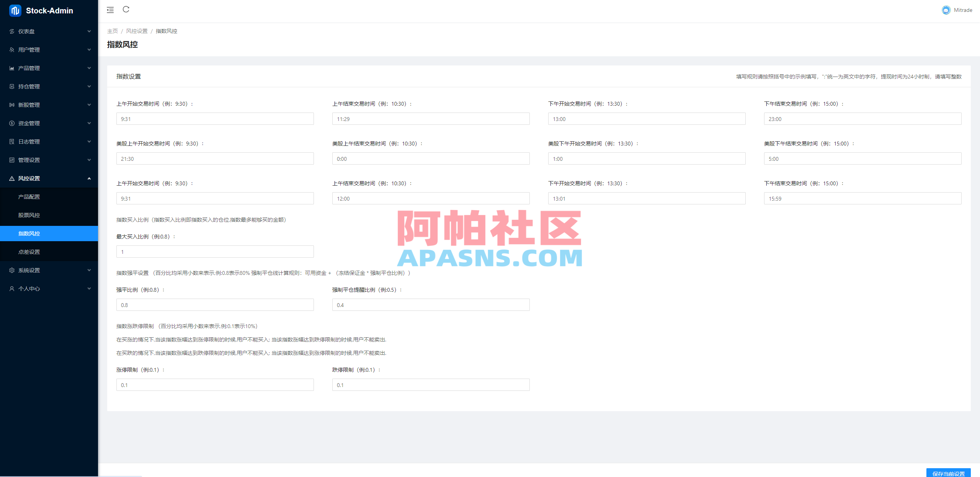Viewport: 980px width, 477px height.
Task: Open the 日志管理 logs icon
Action: click(x=11, y=141)
